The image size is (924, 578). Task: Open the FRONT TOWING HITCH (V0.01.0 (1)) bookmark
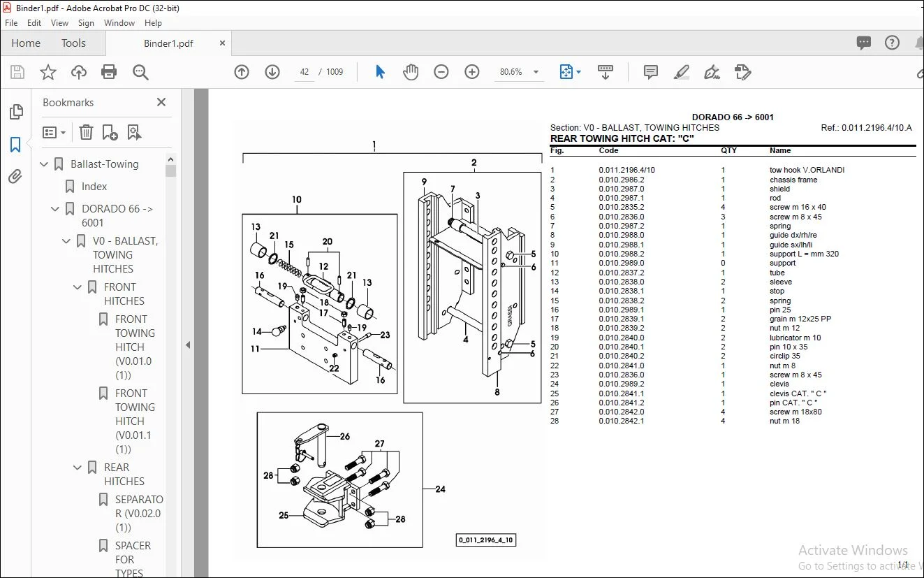135,347
